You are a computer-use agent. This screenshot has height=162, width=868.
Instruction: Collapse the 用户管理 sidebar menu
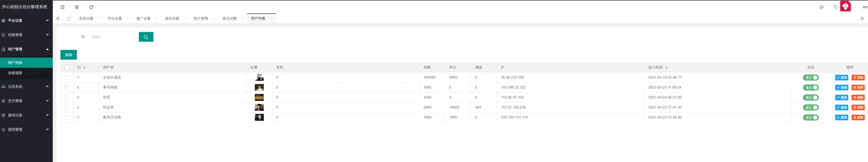click(x=26, y=49)
